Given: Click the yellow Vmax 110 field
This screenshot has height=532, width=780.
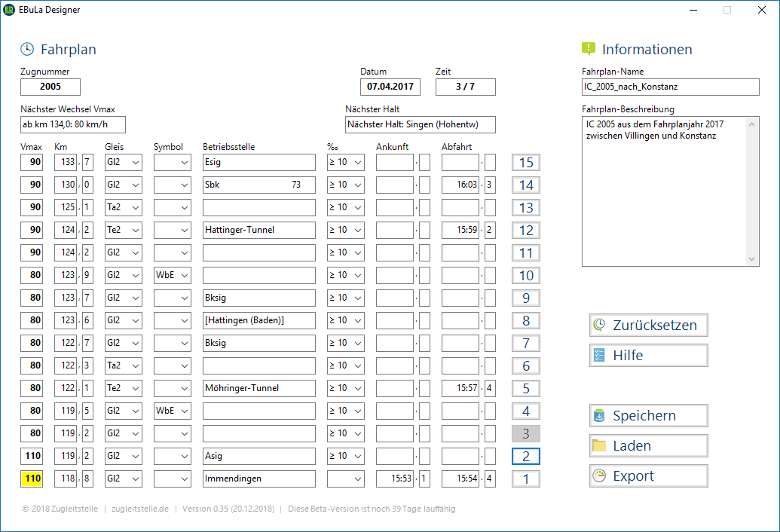Looking at the screenshot, I should 33,478.
